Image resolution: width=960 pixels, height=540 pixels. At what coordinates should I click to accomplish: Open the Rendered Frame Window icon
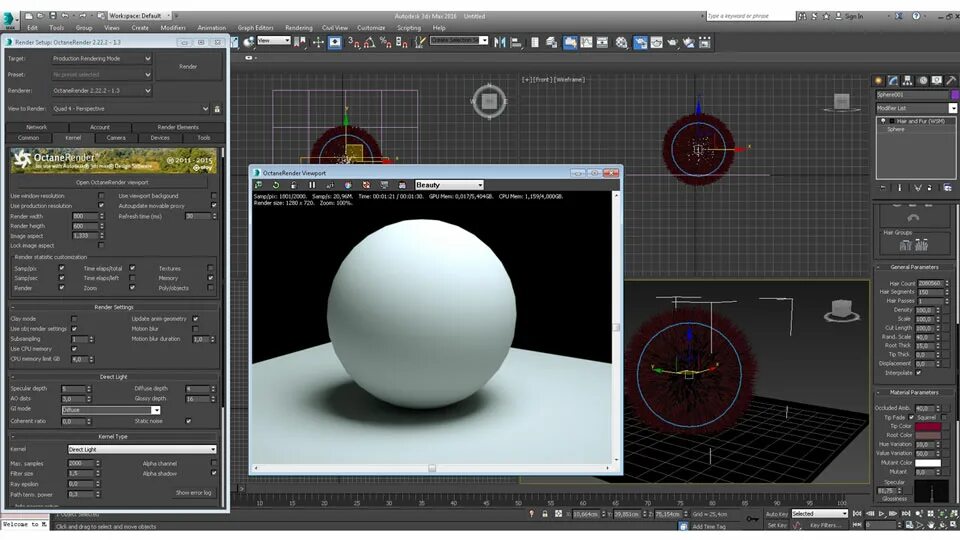click(x=656, y=42)
